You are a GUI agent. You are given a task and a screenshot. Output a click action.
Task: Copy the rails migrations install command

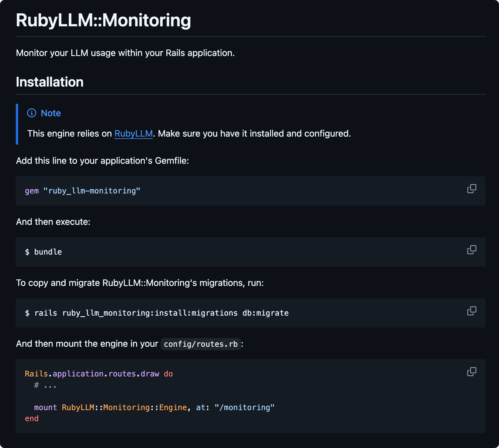472,311
